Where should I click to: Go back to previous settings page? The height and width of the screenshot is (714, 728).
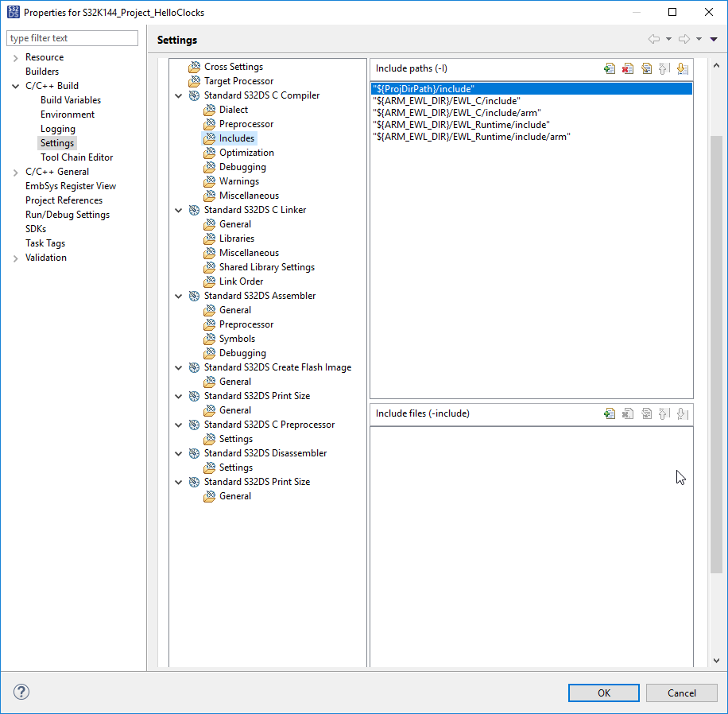point(654,39)
